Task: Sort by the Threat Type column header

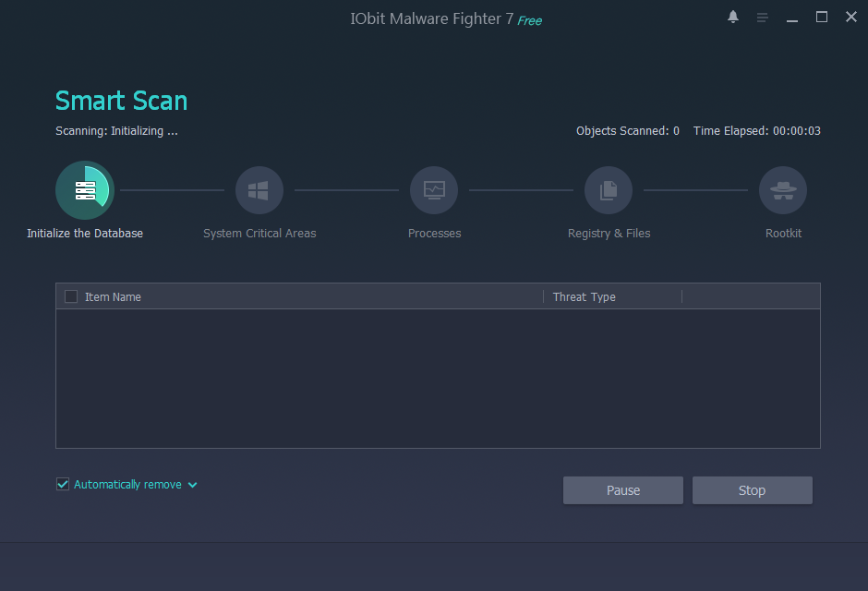Action: (x=584, y=297)
